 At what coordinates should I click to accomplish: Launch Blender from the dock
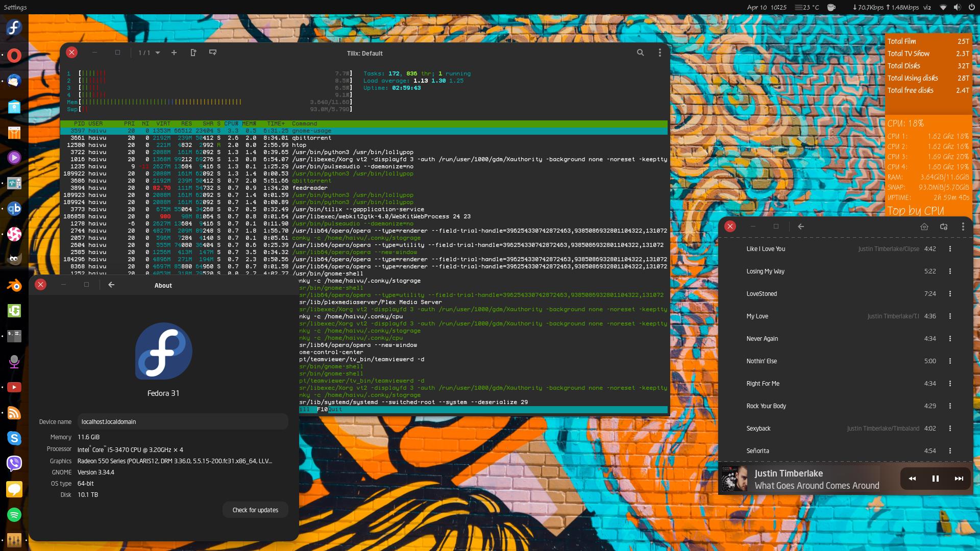(x=14, y=285)
